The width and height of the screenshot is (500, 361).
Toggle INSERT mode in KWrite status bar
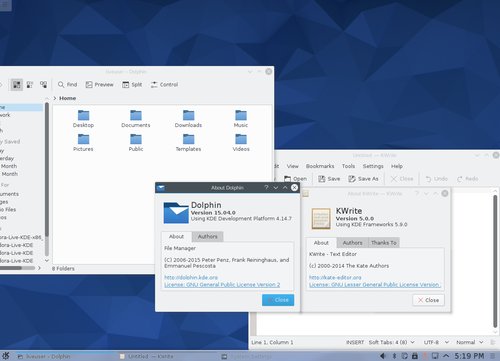point(355,342)
